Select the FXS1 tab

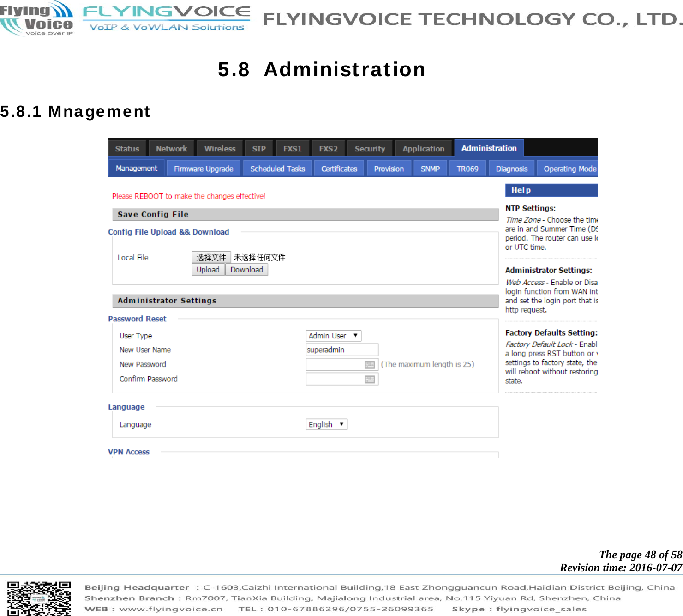pyautogui.click(x=293, y=149)
